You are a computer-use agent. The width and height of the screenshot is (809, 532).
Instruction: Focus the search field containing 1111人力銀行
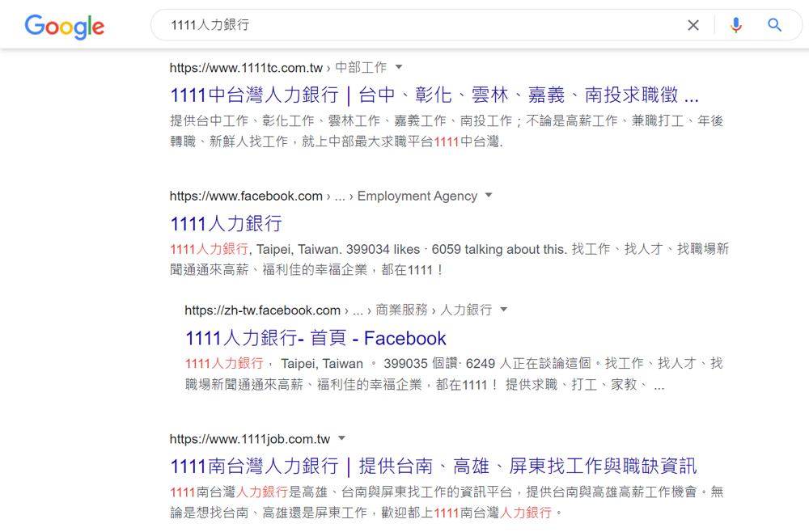(421, 25)
